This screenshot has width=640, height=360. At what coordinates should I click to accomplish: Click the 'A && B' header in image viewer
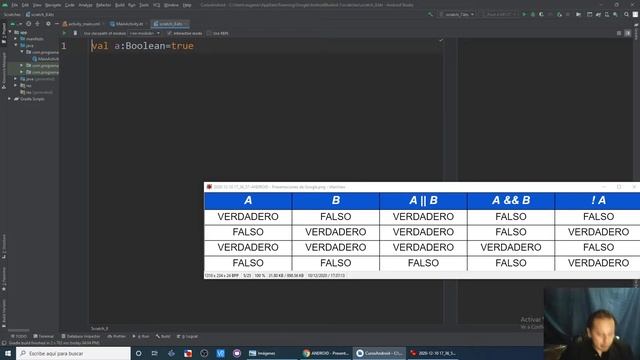(x=511, y=200)
